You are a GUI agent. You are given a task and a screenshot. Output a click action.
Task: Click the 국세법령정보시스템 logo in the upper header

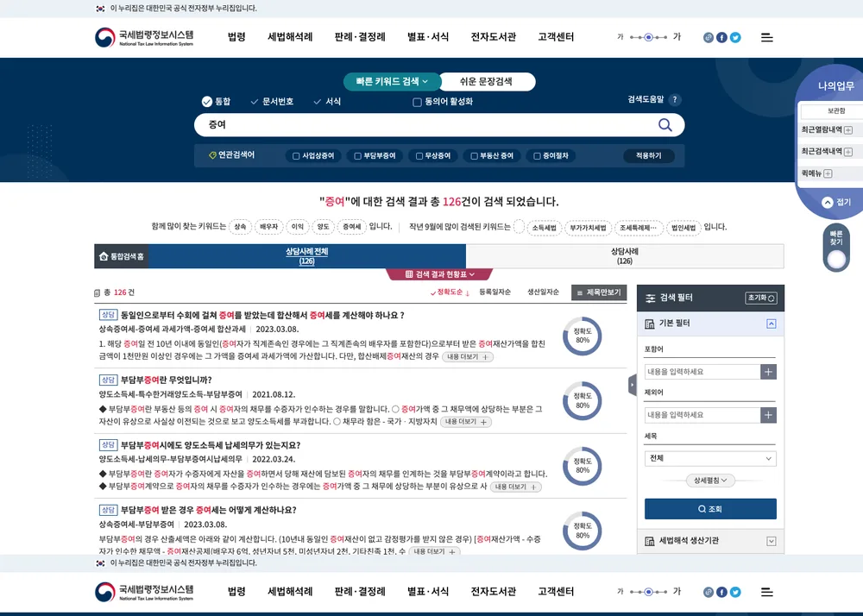[x=144, y=37]
